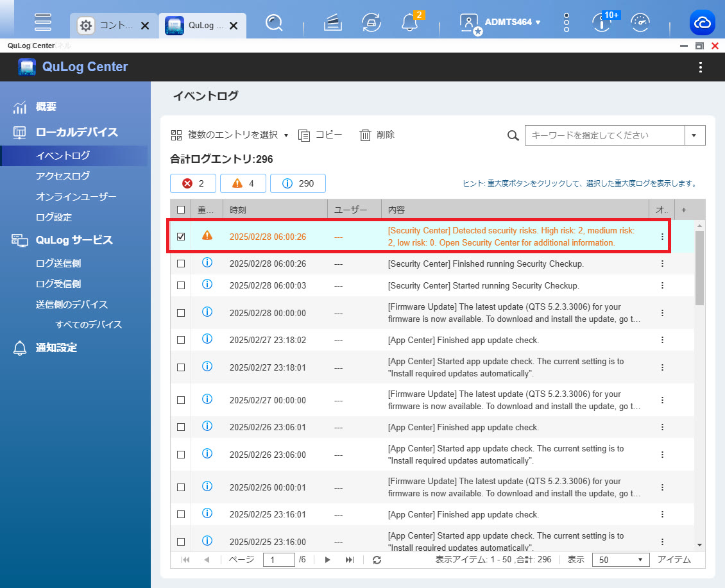Screen dimensions: 725x588
Task: Check the Finished running Security Checkup row checkbox
Action: pos(181,264)
